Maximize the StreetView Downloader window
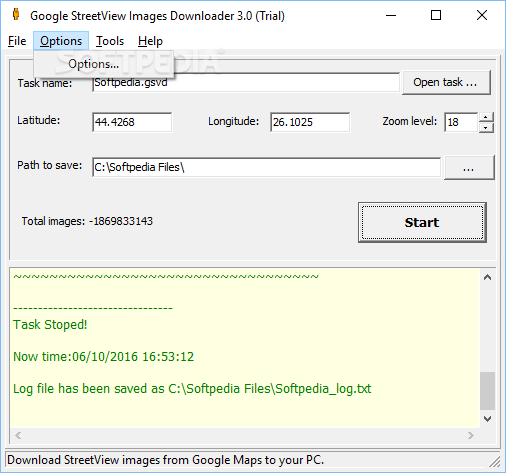The width and height of the screenshot is (506, 473). [436, 15]
